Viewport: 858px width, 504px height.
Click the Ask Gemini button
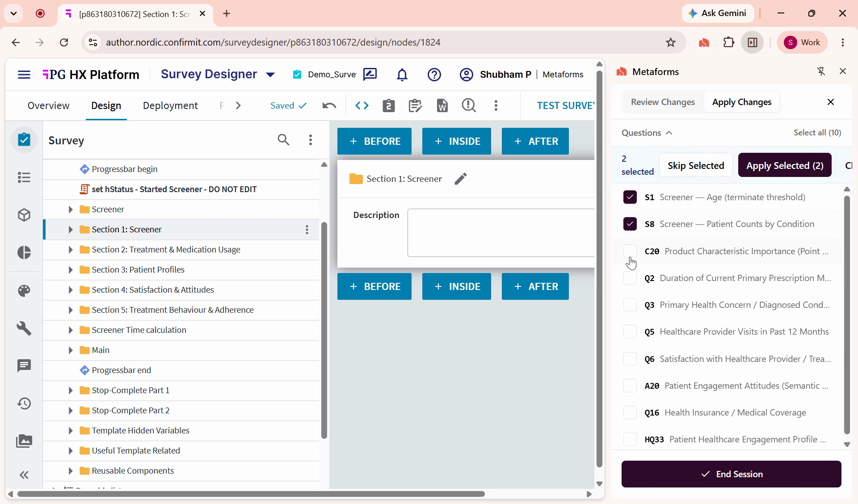[718, 13]
